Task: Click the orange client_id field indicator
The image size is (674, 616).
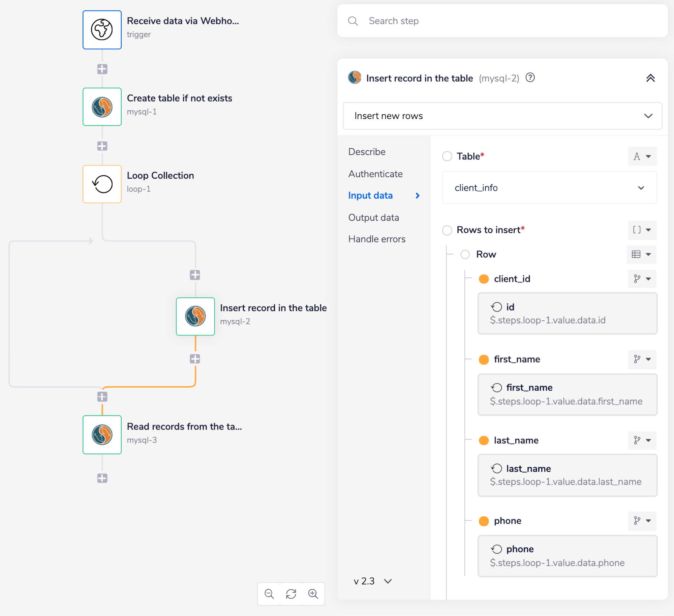Action: 484,279
